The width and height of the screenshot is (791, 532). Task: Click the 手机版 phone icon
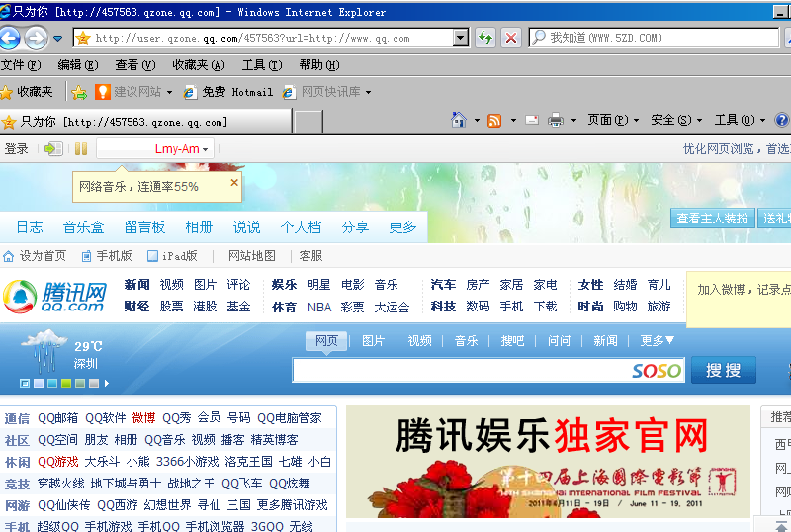tap(86, 256)
